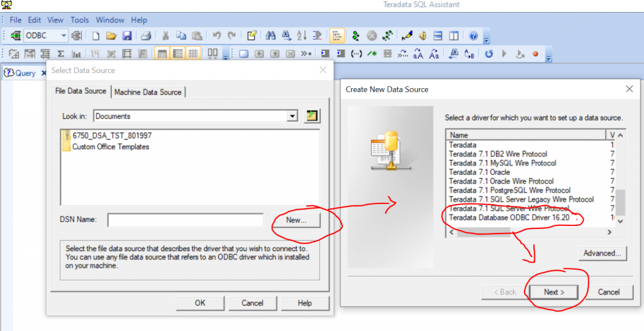Click the blue Help question mark icon

pos(473,36)
